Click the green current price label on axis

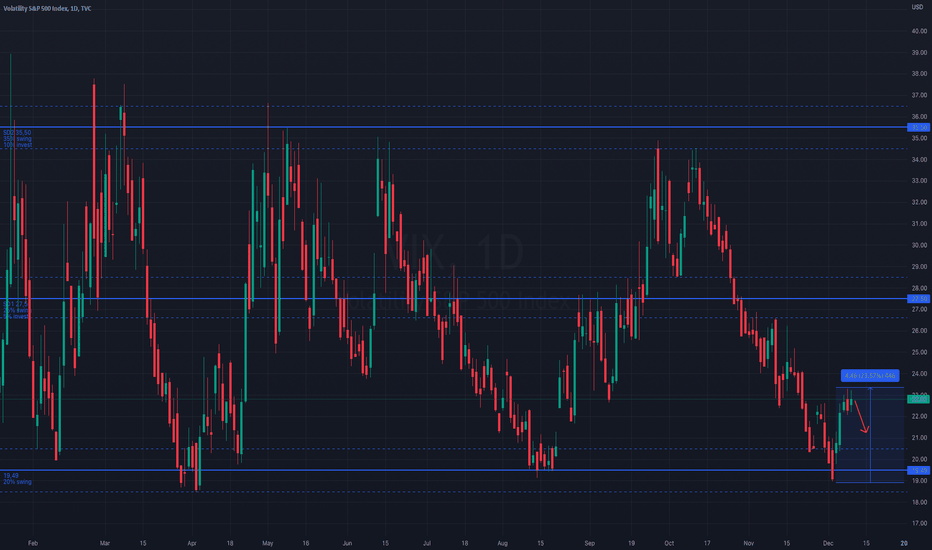[x=919, y=399]
